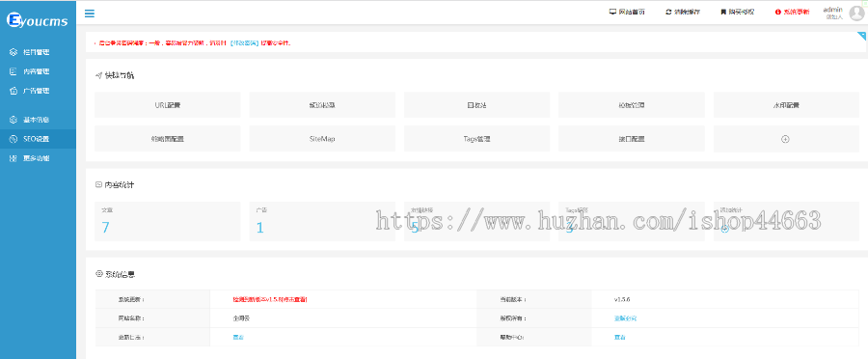Image resolution: width=868 pixels, height=359 pixels.
Task: Click the monitor icon for 网站首页
Action: (x=612, y=12)
